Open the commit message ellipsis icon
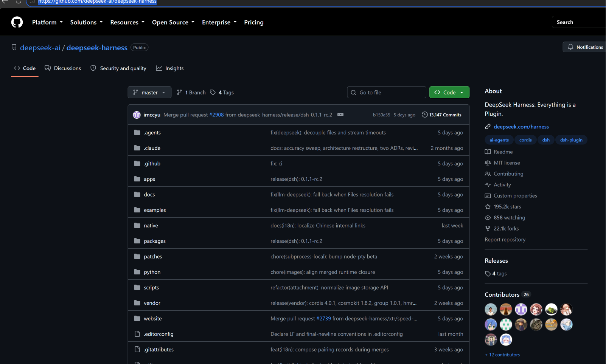The height and width of the screenshot is (364, 606). (340, 115)
